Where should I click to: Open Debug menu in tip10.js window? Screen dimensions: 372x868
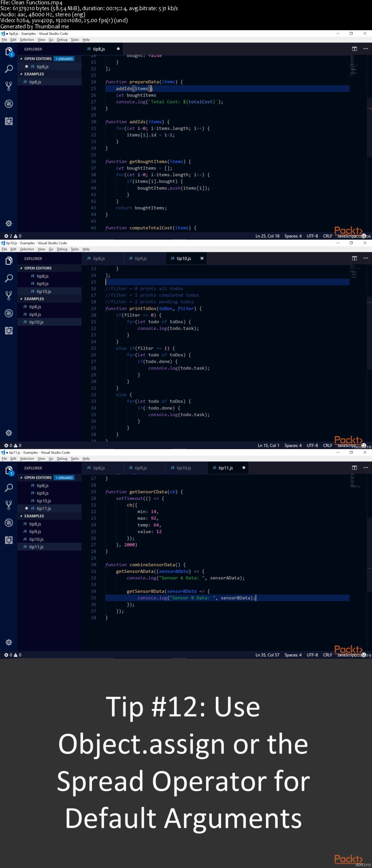click(x=62, y=249)
